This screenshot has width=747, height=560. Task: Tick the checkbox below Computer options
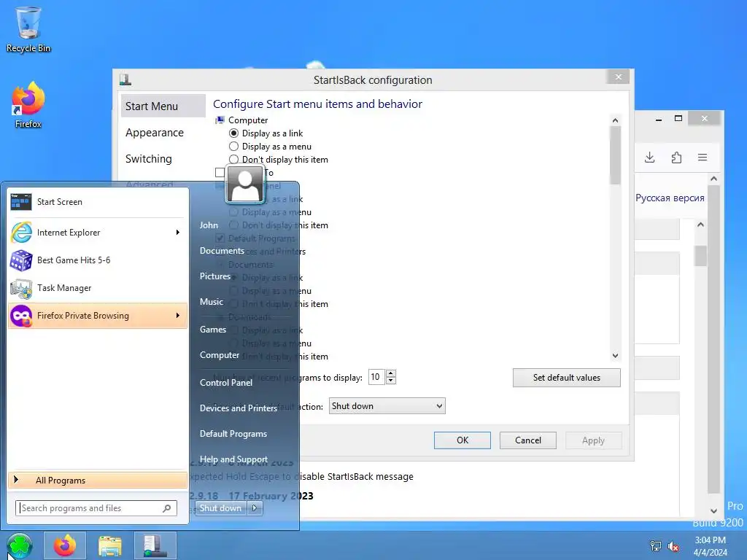point(220,172)
